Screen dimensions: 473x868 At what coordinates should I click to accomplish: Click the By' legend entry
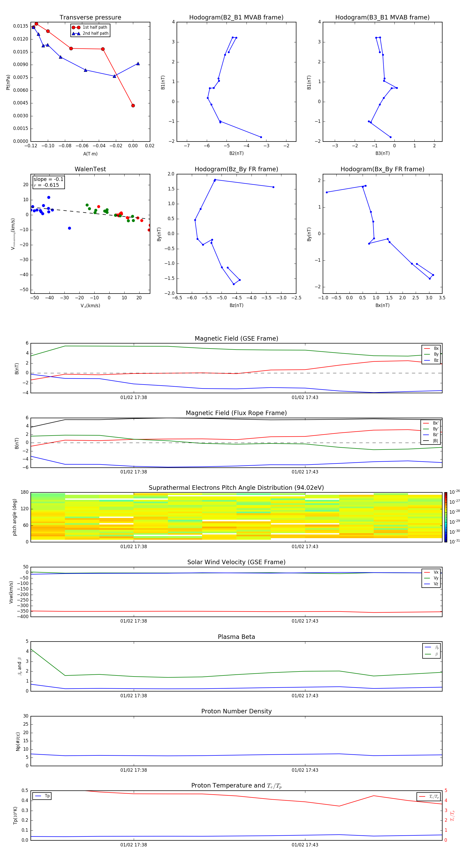431,429
